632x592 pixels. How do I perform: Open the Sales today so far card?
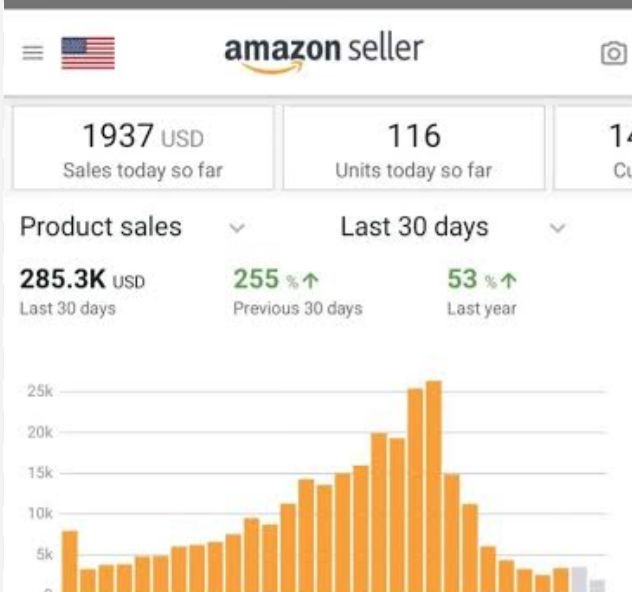142,148
